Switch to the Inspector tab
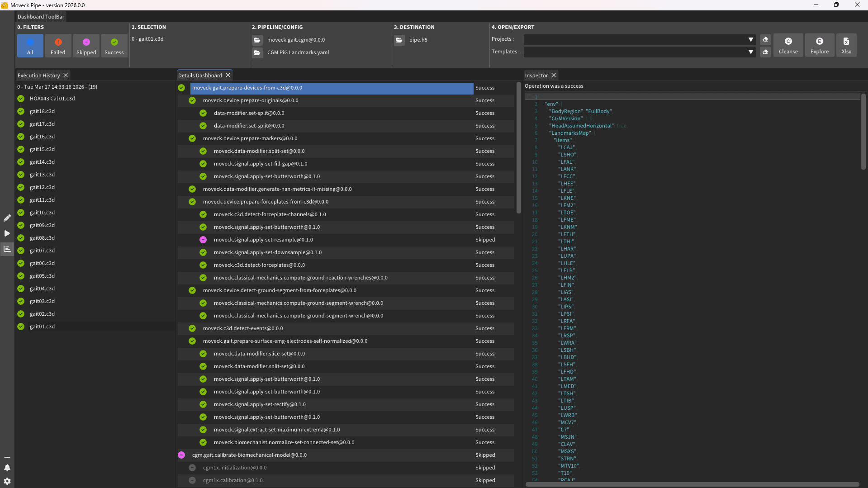This screenshot has width=868, height=488. pyautogui.click(x=536, y=76)
